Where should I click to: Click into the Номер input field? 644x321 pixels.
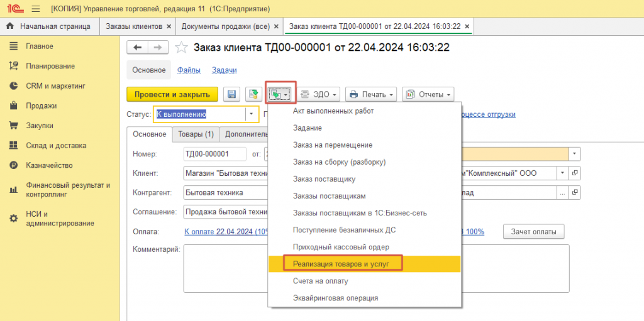(x=215, y=155)
